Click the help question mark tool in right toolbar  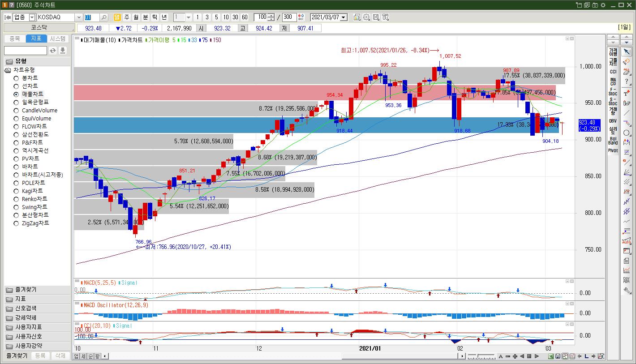[x=627, y=81]
